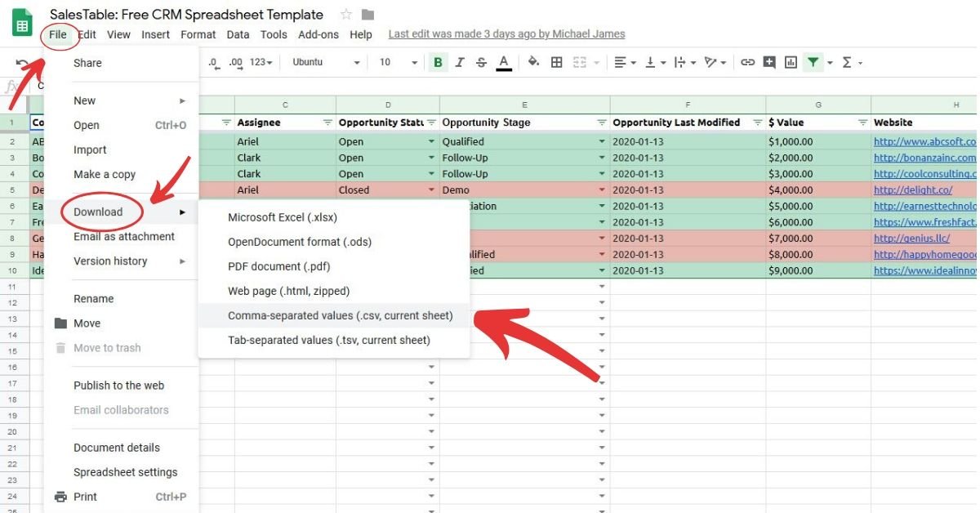Viewport: 980px width, 513px height.
Task: Open the last edit history link
Action: pos(506,34)
